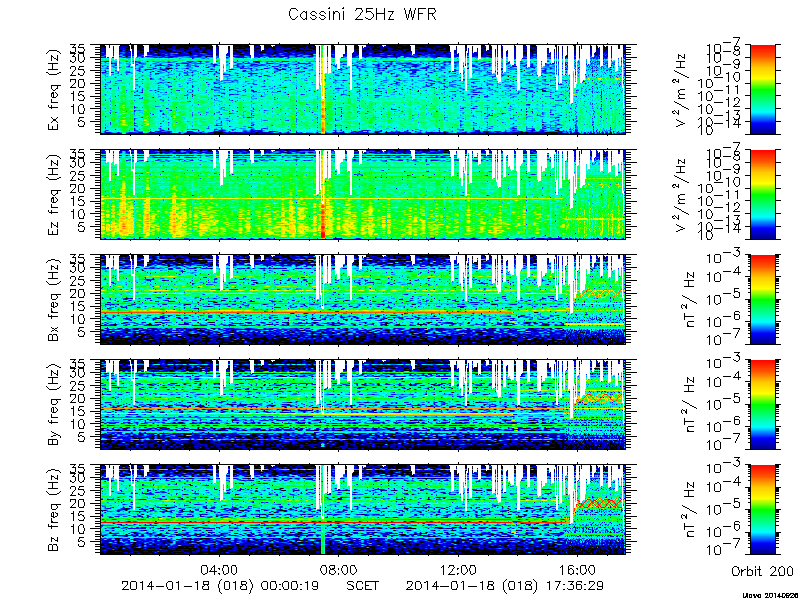Click the By freq spectrogram panel
This screenshot has width=800, height=600.
363,404
